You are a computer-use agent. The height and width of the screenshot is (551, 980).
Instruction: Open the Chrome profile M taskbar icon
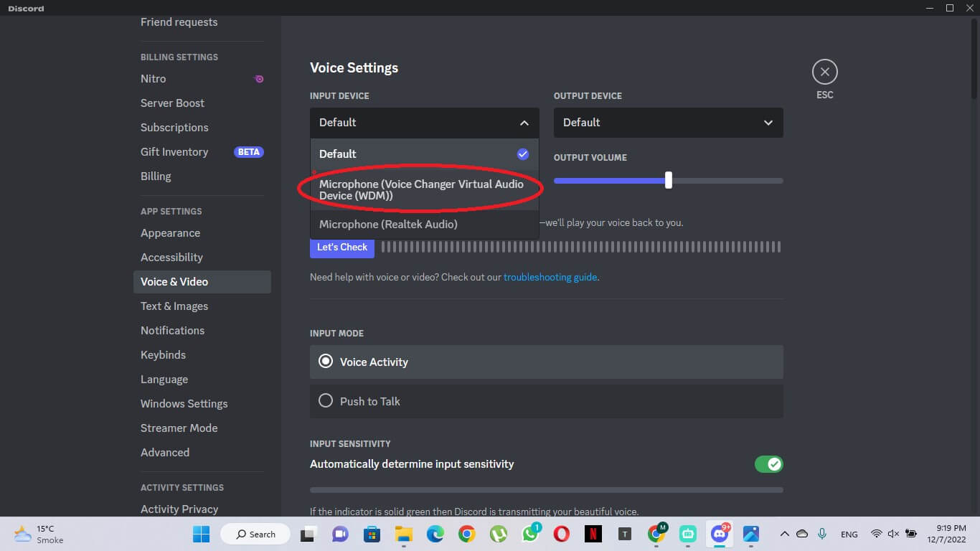point(656,534)
